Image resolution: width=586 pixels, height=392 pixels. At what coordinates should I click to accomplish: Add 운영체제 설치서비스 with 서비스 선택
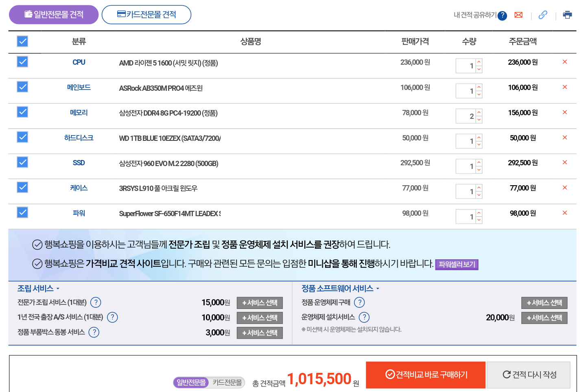[x=544, y=318]
